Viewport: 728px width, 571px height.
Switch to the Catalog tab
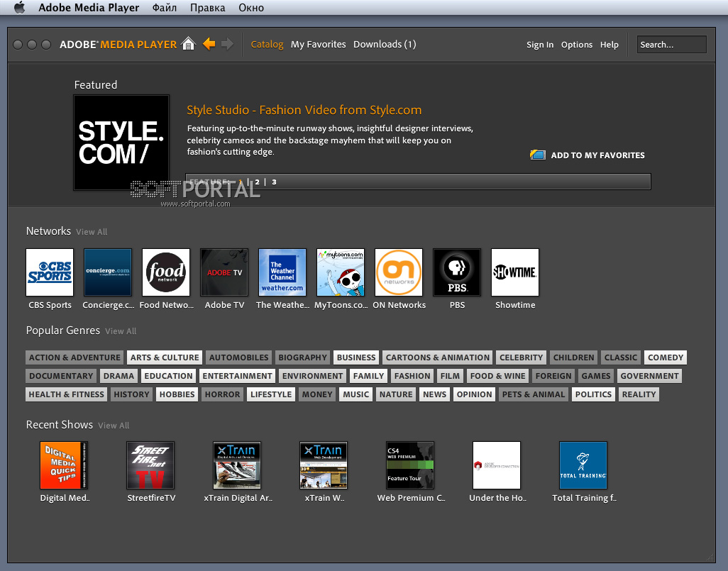click(267, 44)
